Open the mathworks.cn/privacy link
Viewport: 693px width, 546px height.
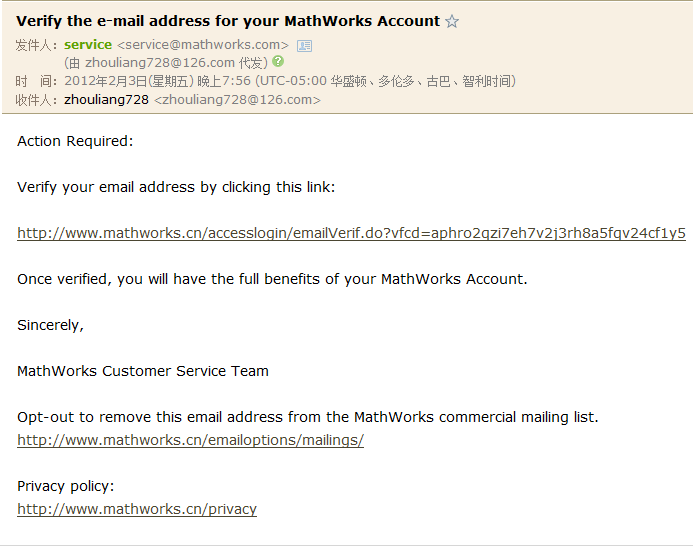137,509
